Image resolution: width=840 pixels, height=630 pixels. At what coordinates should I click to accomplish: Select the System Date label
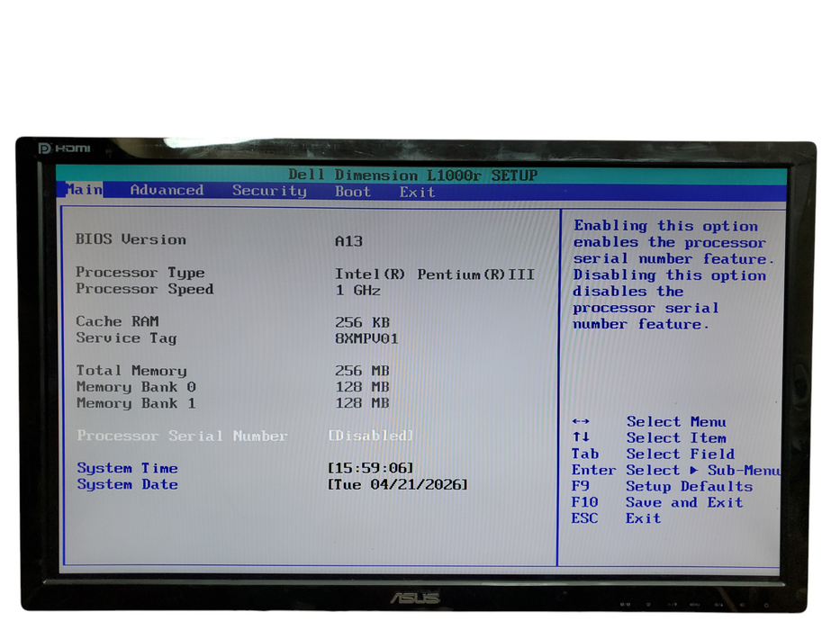128,484
